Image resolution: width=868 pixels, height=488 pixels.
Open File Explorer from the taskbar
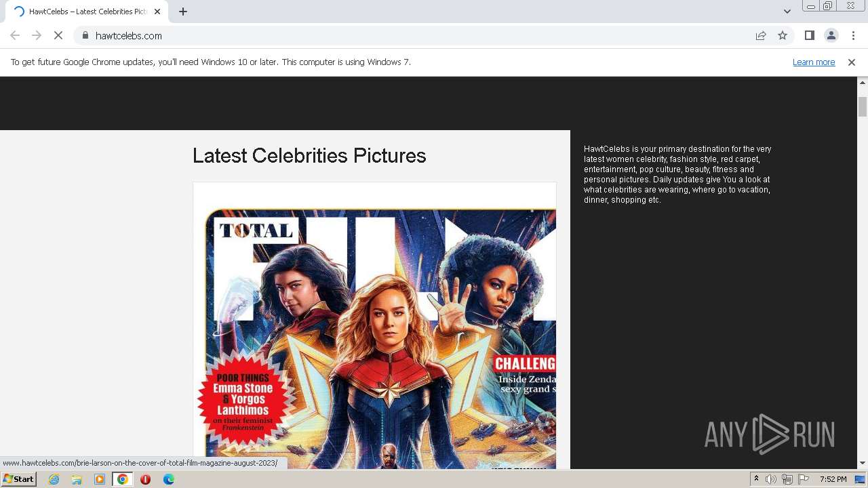point(77,479)
